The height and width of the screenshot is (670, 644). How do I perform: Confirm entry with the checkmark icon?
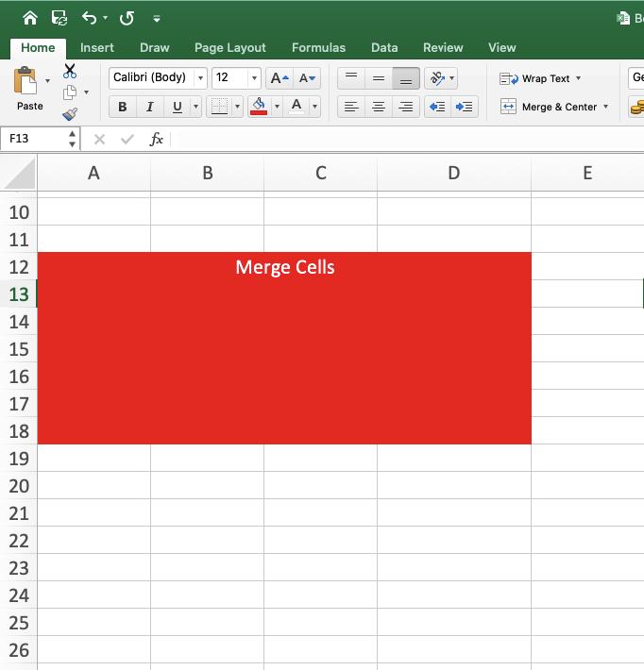click(x=127, y=140)
